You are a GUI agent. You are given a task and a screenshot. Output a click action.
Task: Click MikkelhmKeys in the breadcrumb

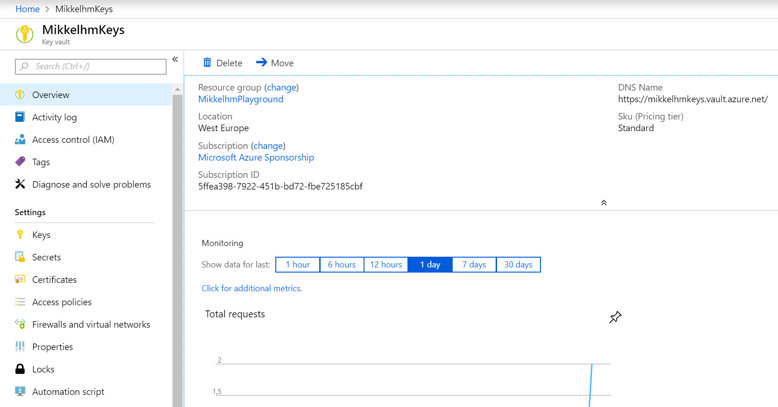(x=84, y=9)
